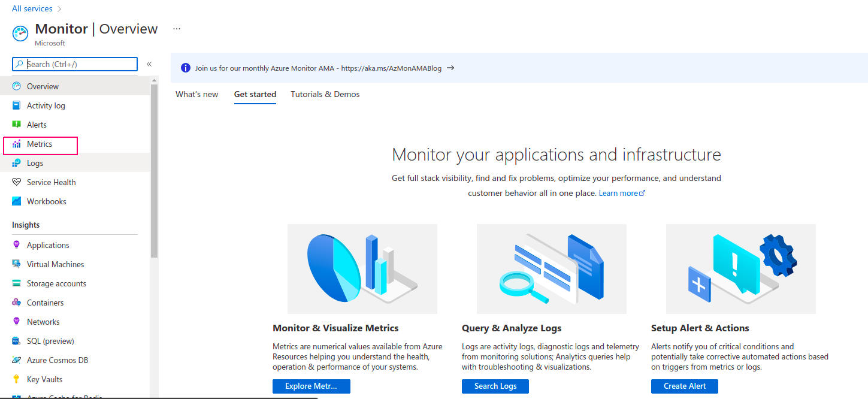Click the Logs icon in sidebar
868x399 pixels.
(17, 163)
